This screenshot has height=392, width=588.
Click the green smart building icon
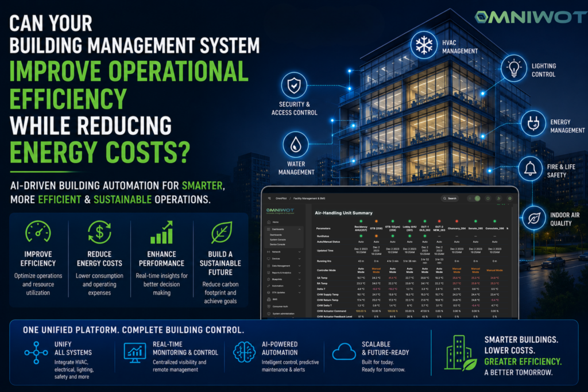point(461,353)
